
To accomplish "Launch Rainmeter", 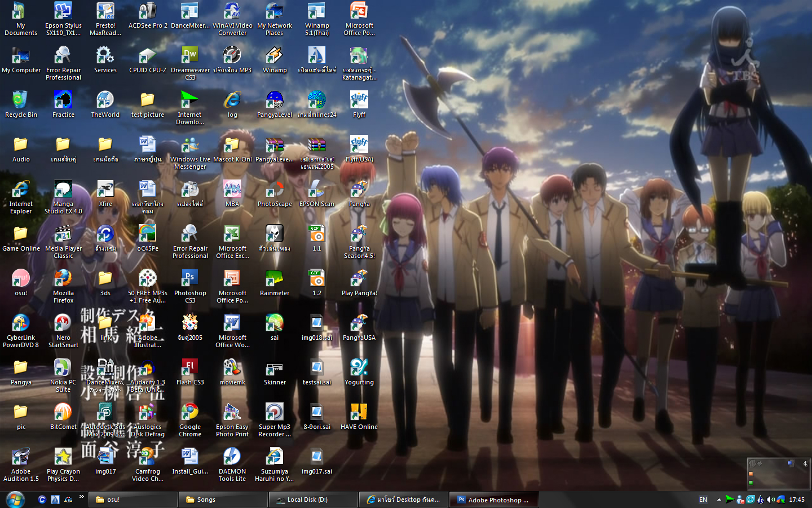I will 275,283.
